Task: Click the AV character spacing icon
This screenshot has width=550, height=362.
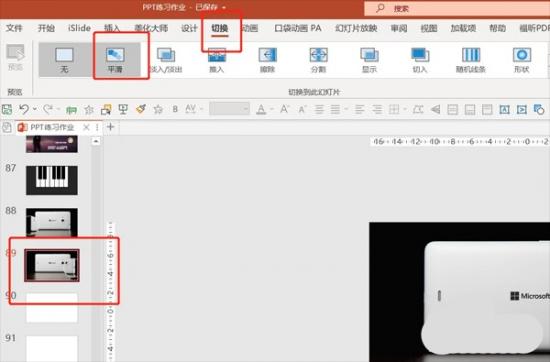Action: (190, 109)
